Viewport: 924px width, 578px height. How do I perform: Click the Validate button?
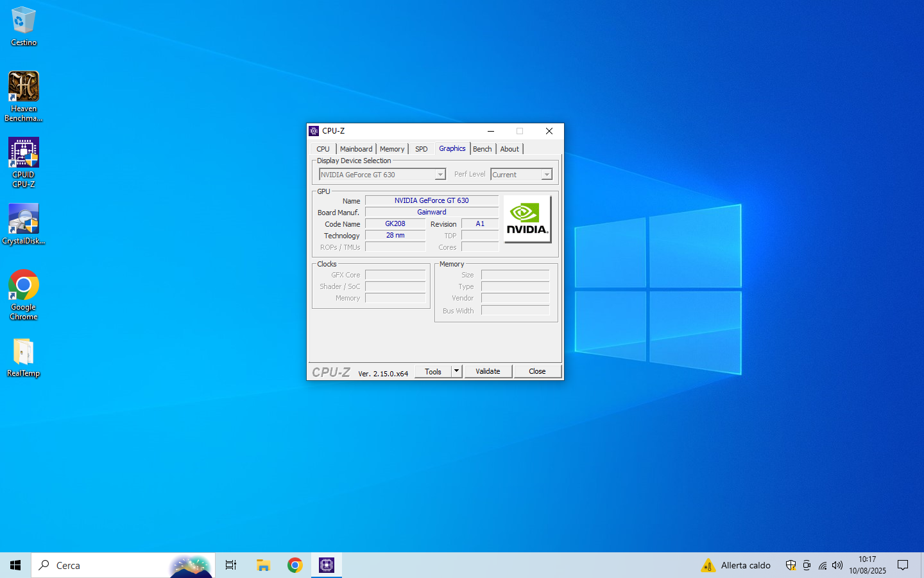[488, 371]
